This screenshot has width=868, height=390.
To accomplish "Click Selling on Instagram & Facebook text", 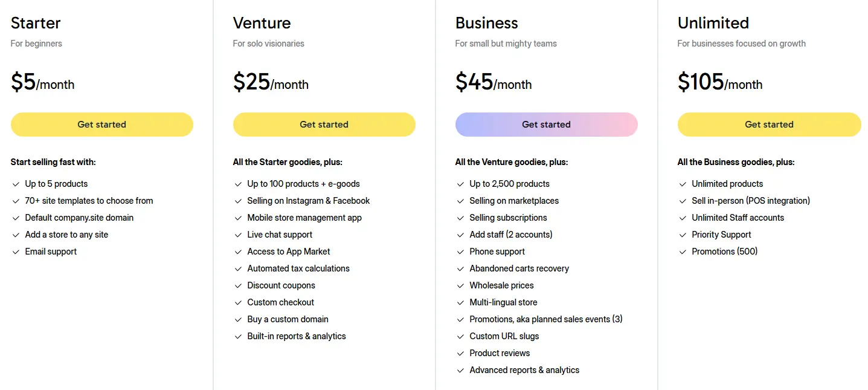I will [x=308, y=201].
